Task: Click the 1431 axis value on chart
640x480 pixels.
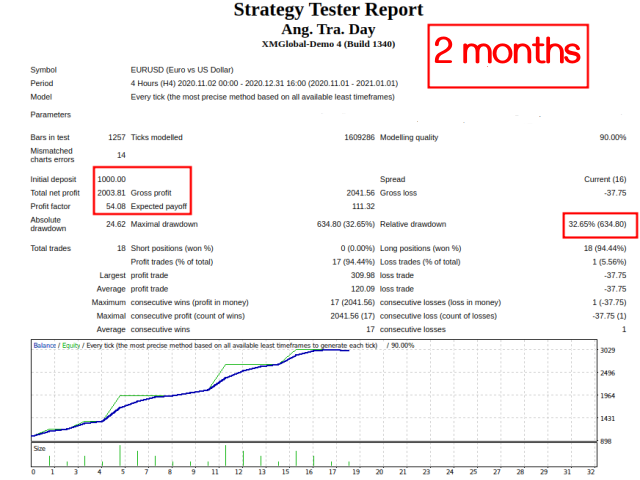Action: point(607,418)
